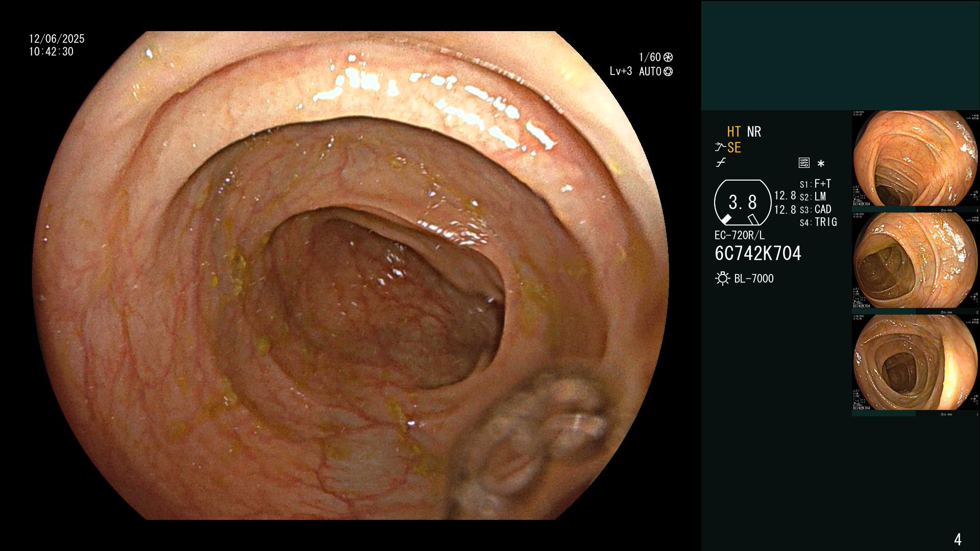Click the '1/60' shutter speed value

(650, 57)
